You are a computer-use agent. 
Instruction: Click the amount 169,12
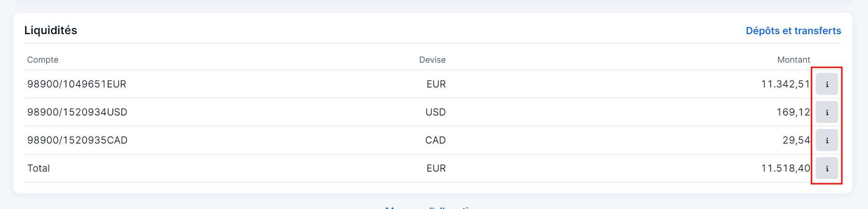[x=793, y=112]
